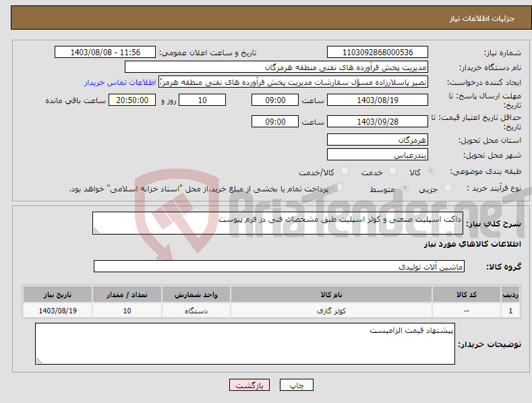Click the گروه کالا field ماشین آلات تولیدی
The width and height of the screenshot is (532, 403).
click(279, 267)
